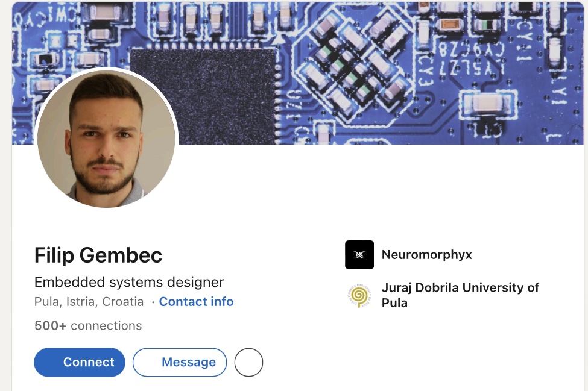Click the empty circular button beside Message
The image size is (588, 391).
coord(248,362)
